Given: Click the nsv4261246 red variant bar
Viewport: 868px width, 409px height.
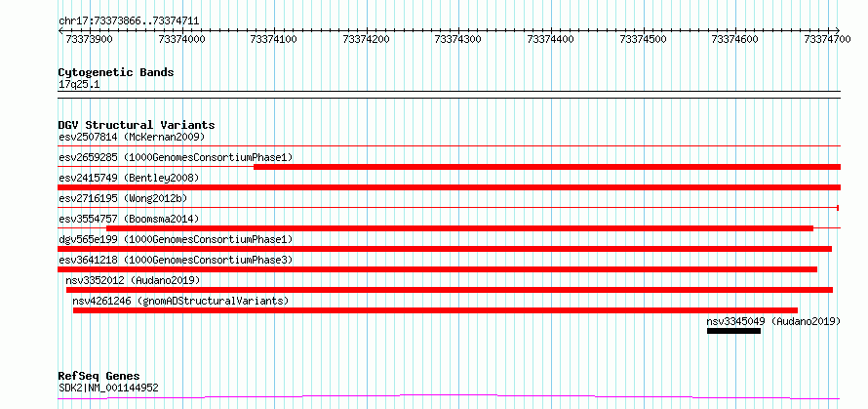Looking at the screenshot, I should click(x=435, y=310).
